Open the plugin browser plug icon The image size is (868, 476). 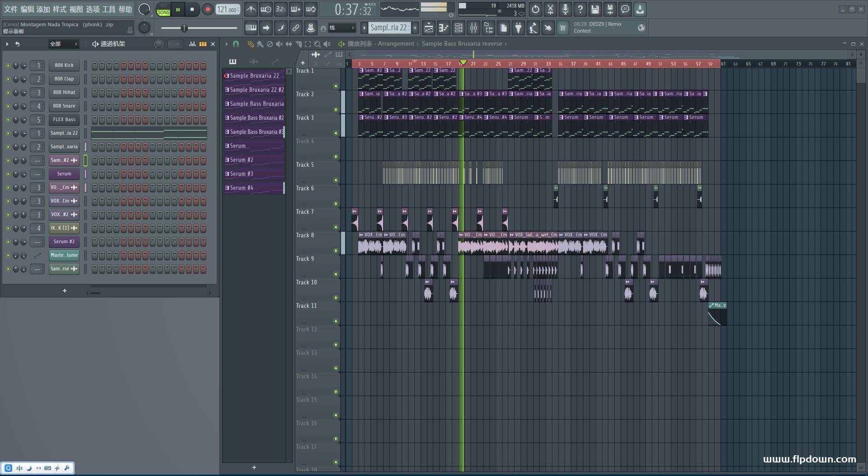518,28
